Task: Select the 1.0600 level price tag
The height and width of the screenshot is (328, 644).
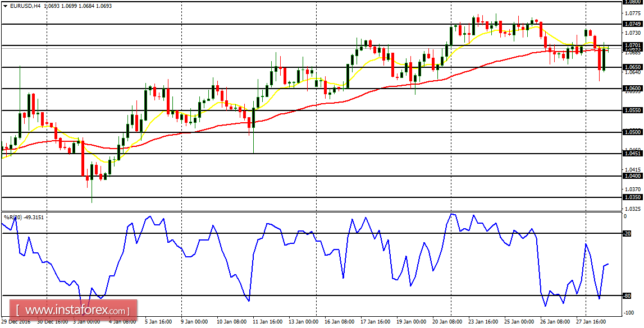Action: click(632, 88)
